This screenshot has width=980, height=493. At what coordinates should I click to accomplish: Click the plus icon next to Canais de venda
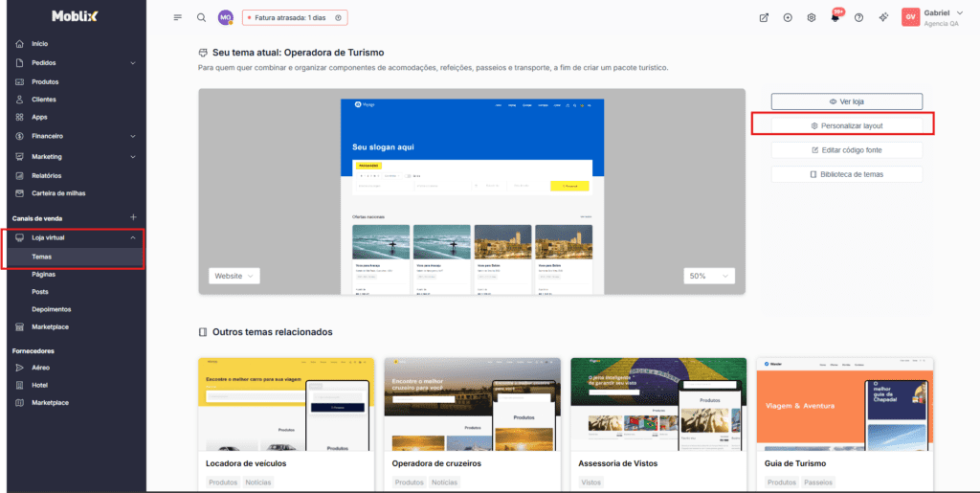tap(133, 217)
